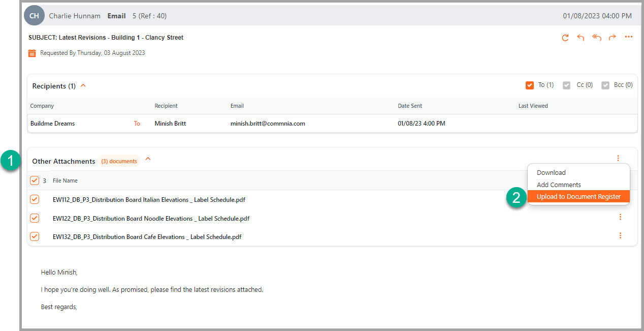Click the reply arrow icon

(x=581, y=38)
